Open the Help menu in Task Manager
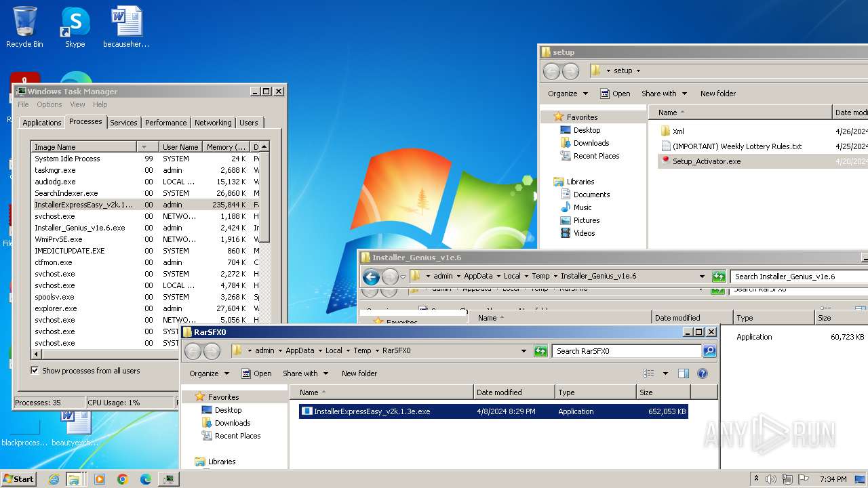 pos(100,104)
